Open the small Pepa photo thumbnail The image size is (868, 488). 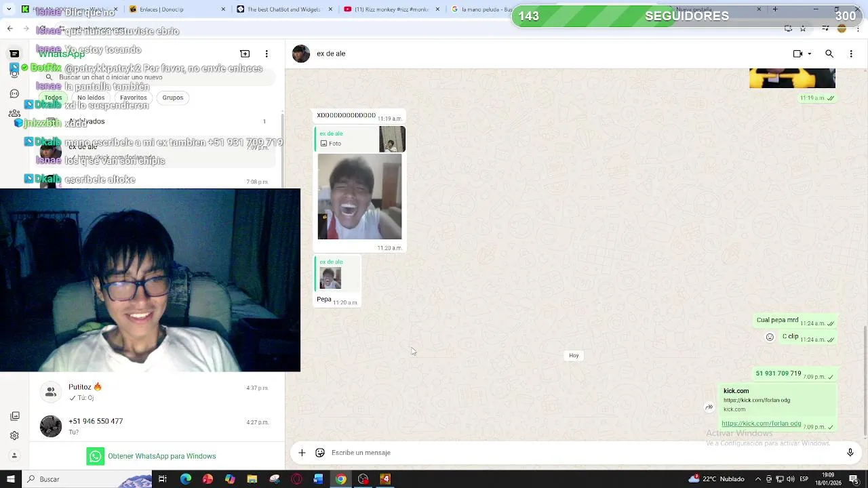click(330, 278)
